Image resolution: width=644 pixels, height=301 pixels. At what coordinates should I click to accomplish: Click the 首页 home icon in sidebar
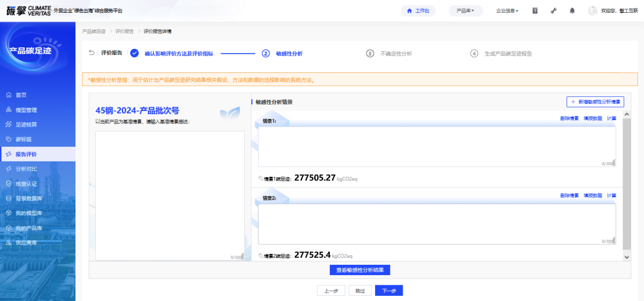9,95
